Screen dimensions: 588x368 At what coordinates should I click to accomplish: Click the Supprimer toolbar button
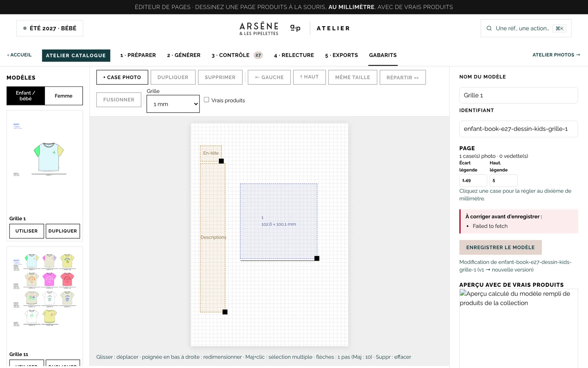coord(220,77)
